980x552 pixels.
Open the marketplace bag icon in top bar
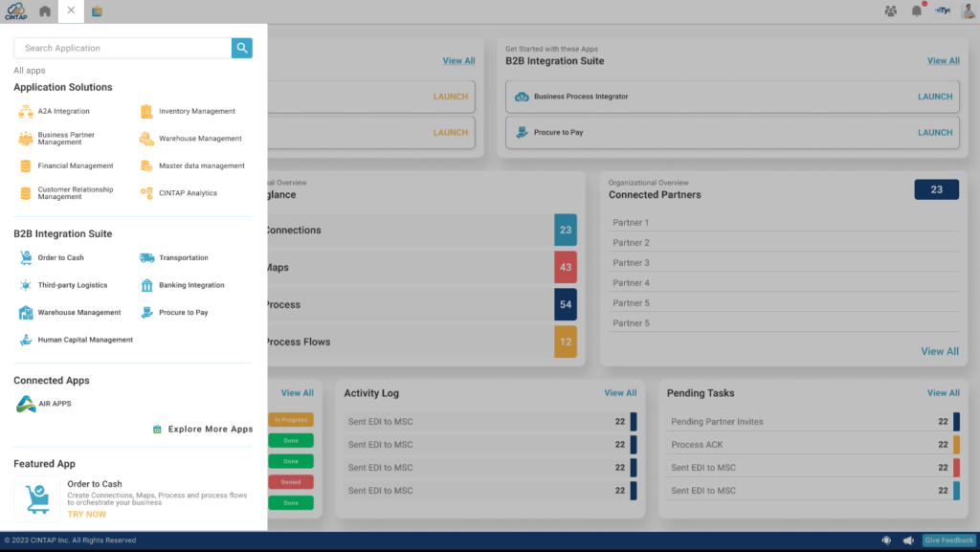97,11
